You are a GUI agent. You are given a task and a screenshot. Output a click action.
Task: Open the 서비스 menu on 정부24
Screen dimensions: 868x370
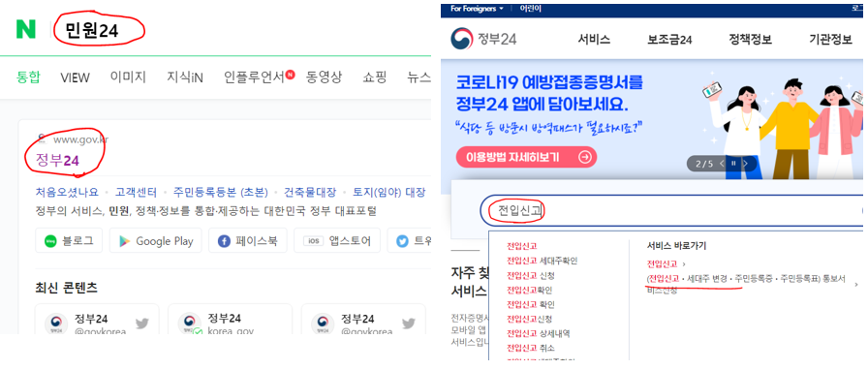pyautogui.click(x=594, y=40)
